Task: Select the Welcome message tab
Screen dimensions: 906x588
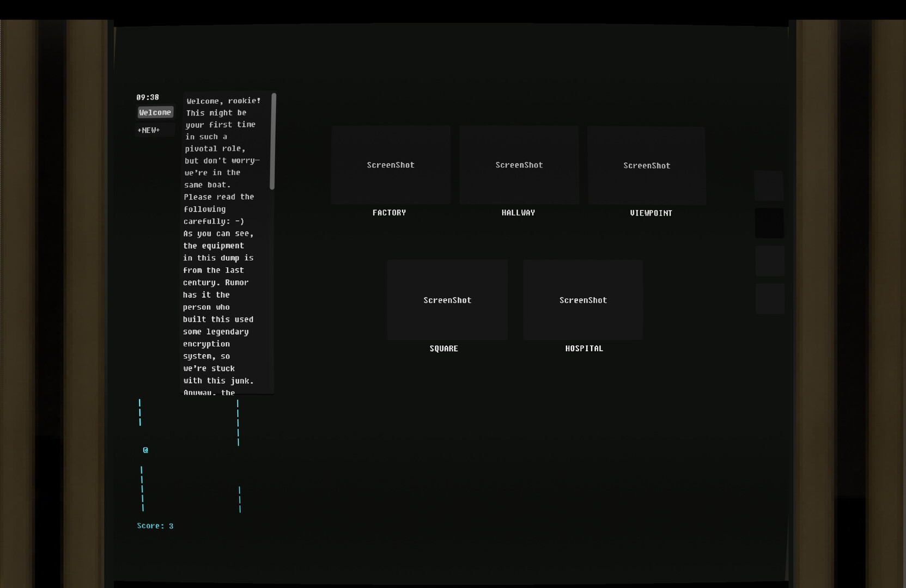Action: coord(155,112)
